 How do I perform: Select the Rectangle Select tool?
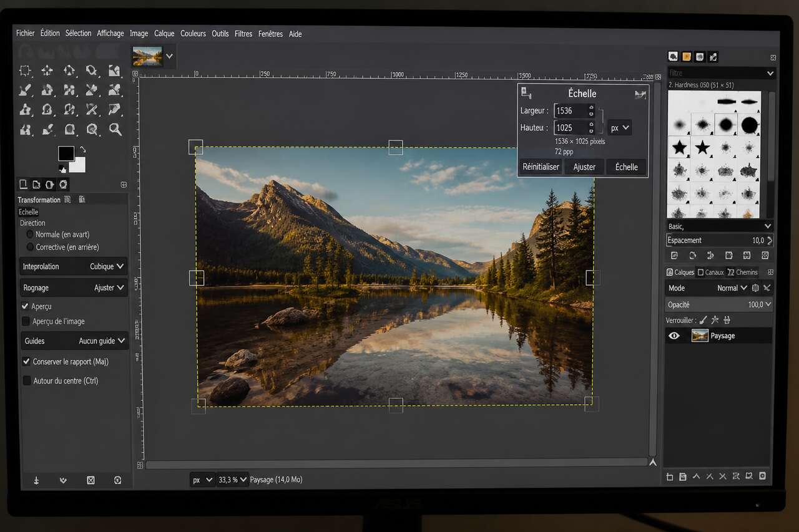point(25,70)
